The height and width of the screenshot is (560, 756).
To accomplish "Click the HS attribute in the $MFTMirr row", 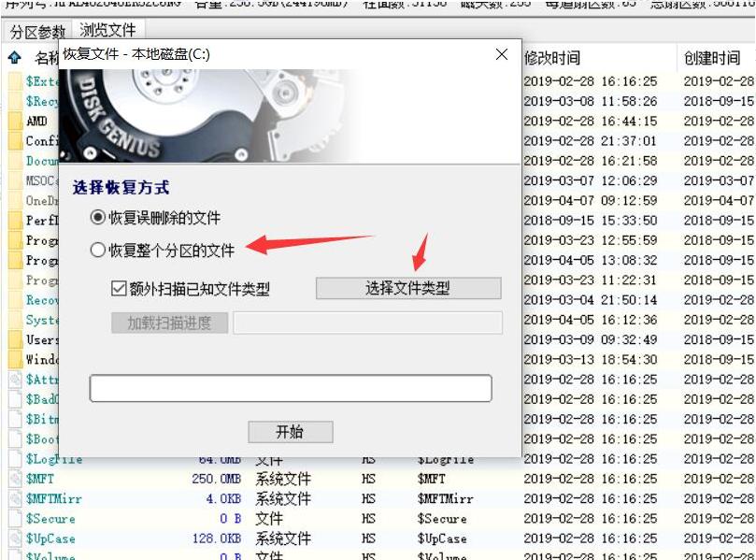I will tap(368, 498).
